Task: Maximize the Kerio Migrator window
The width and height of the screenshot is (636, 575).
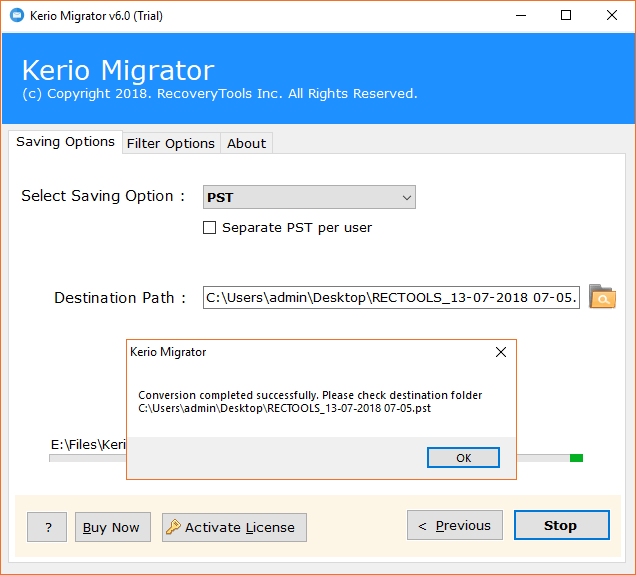Action: coord(566,15)
